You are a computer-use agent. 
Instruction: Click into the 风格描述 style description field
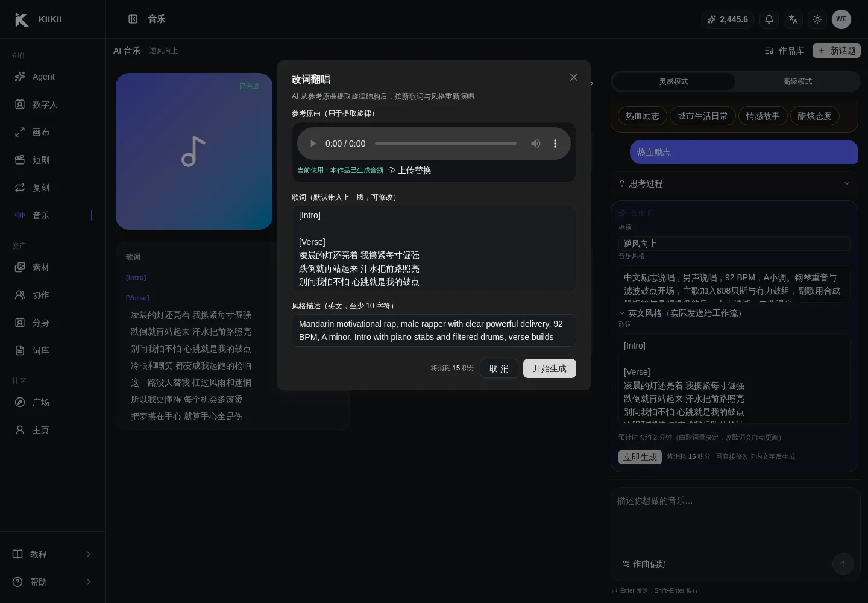(434, 330)
